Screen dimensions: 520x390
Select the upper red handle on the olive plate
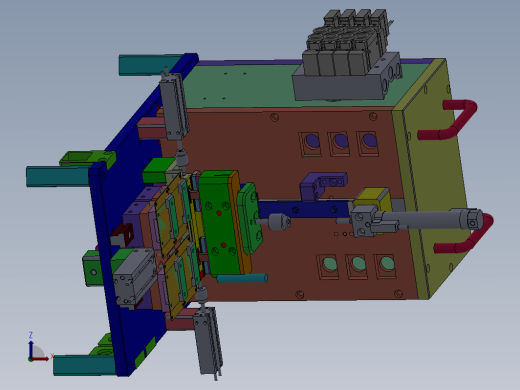[x=448, y=120]
